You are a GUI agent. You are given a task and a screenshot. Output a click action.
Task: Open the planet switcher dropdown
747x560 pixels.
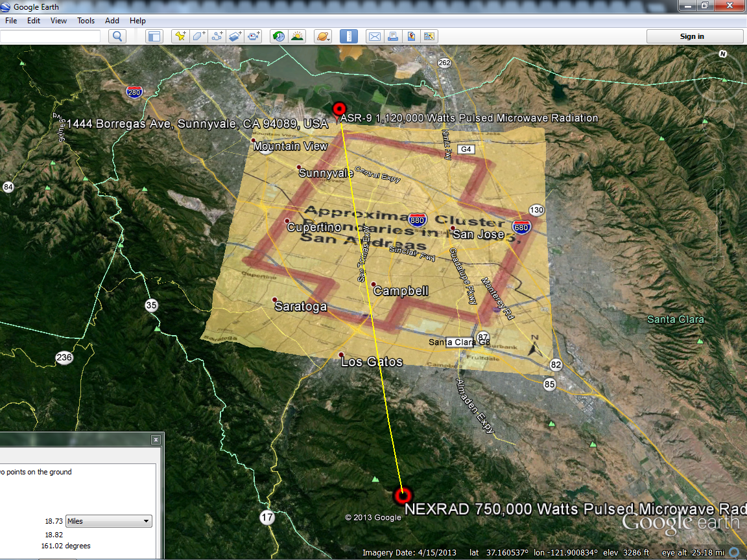click(x=322, y=36)
